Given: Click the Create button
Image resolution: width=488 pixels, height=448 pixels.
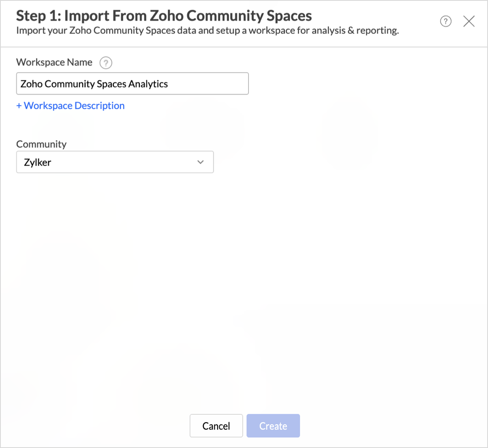Looking at the screenshot, I should (x=273, y=426).
